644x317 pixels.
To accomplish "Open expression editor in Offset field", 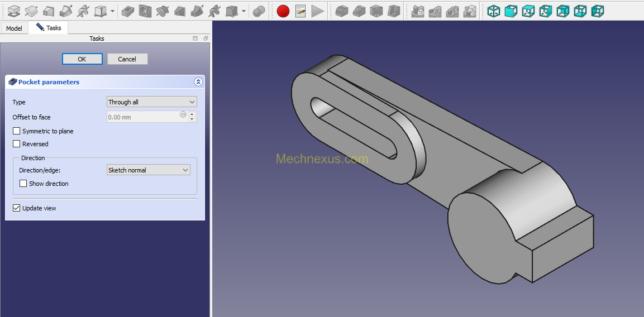I will [x=183, y=114].
